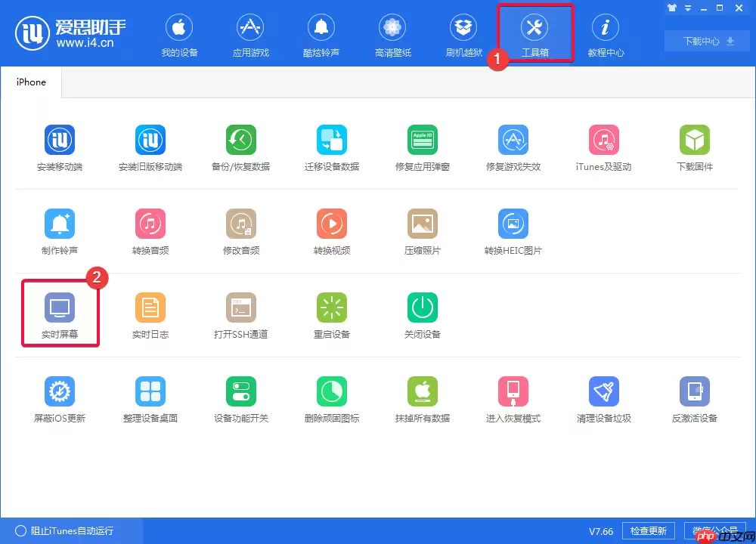Open the 实时屏幕 real-time screen tool
Screen dimensions: 756x544
pyautogui.click(x=60, y=308)
